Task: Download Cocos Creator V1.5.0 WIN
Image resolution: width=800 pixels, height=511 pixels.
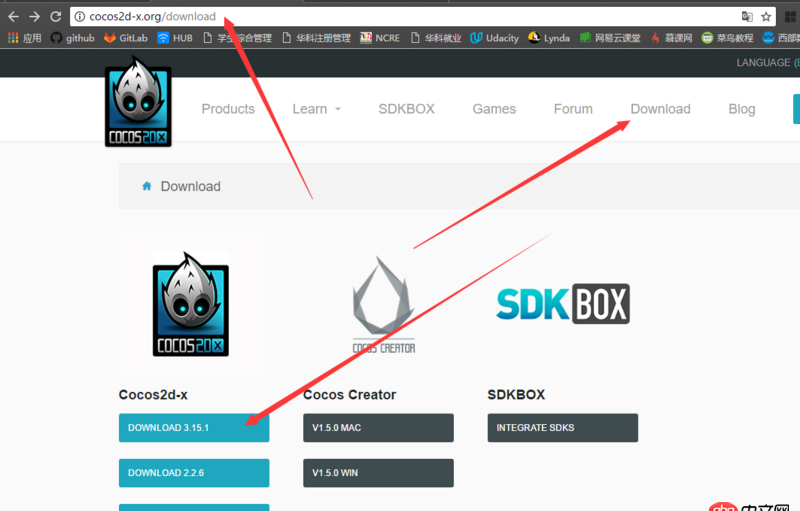Action: [378, 473]
